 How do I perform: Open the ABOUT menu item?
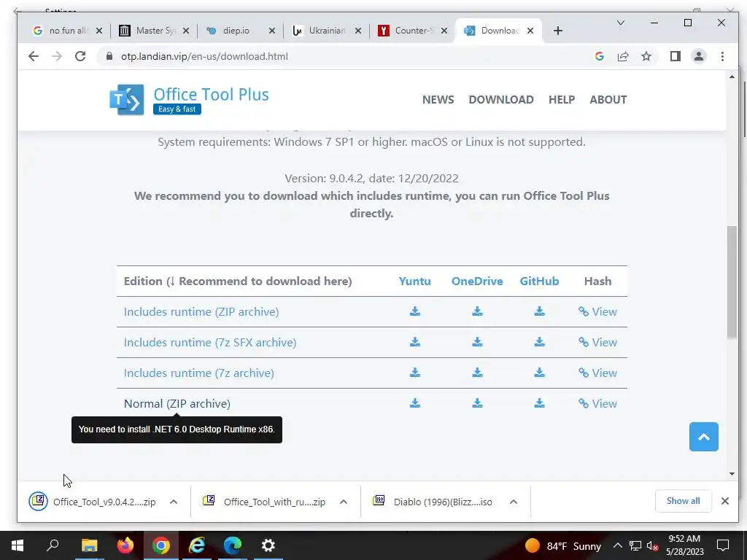(x=608, y=99)
